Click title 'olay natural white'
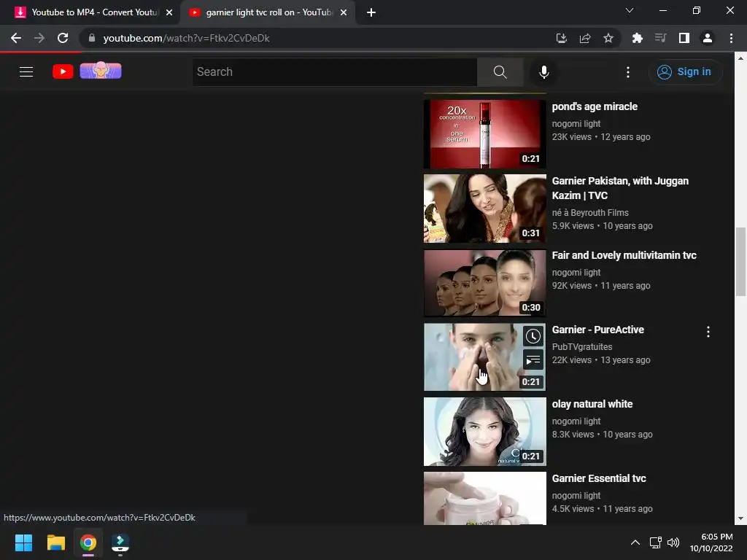747x560 pixels. coord(592,404)
